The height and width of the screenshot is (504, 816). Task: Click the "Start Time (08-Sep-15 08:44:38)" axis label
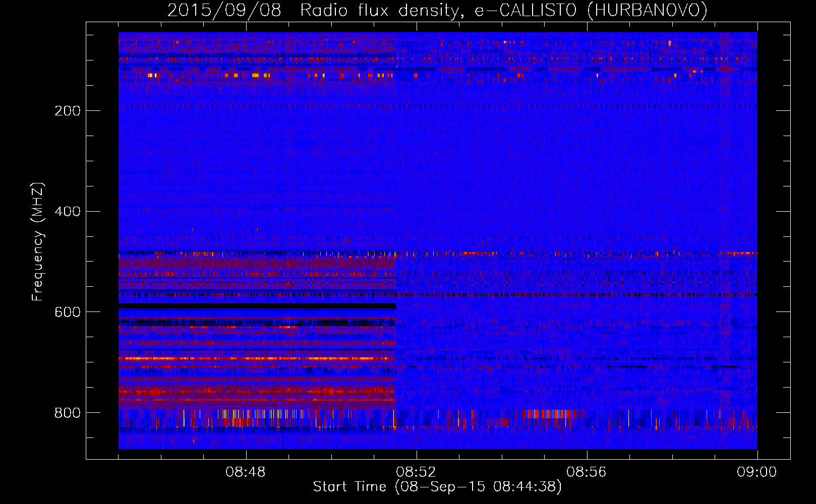click(x=437, y=487)
